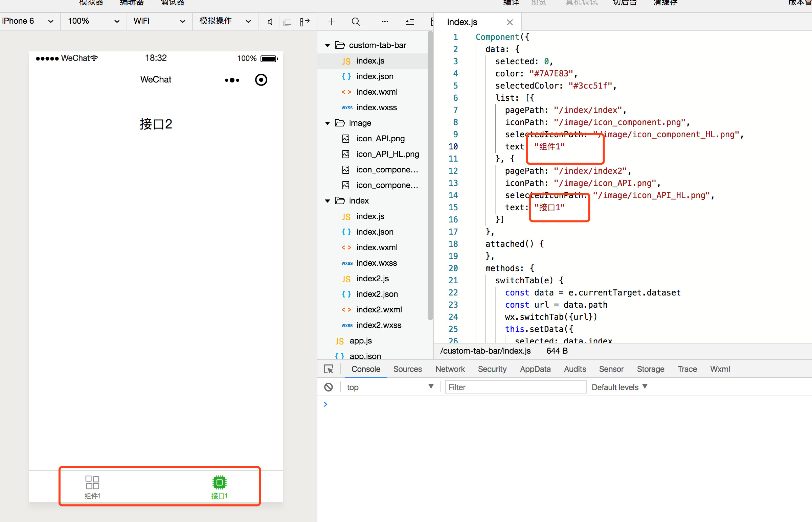Open the 100% zoom level dropdown
Screen dimensions: 812x522
[x=93, y=21]
